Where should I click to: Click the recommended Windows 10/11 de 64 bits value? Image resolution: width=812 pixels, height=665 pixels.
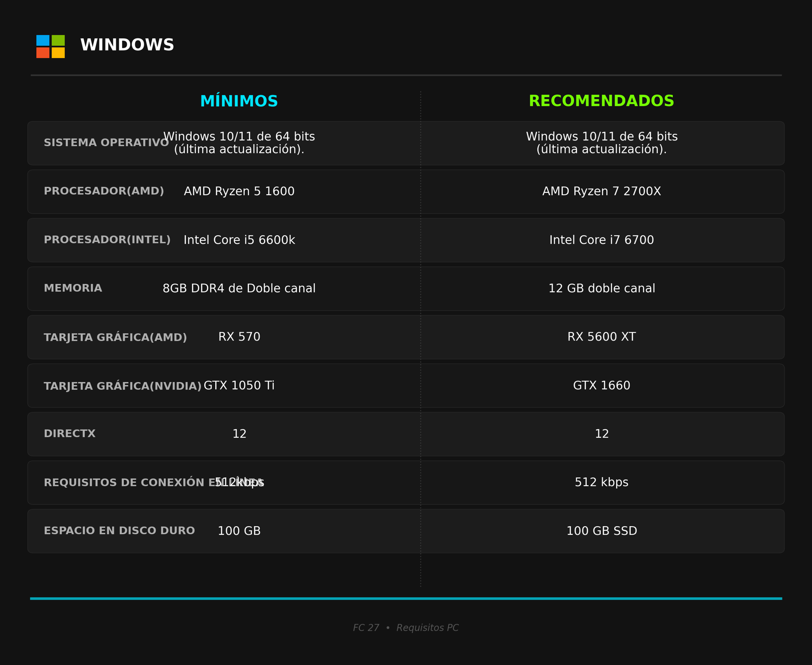[x=602, y=143]
